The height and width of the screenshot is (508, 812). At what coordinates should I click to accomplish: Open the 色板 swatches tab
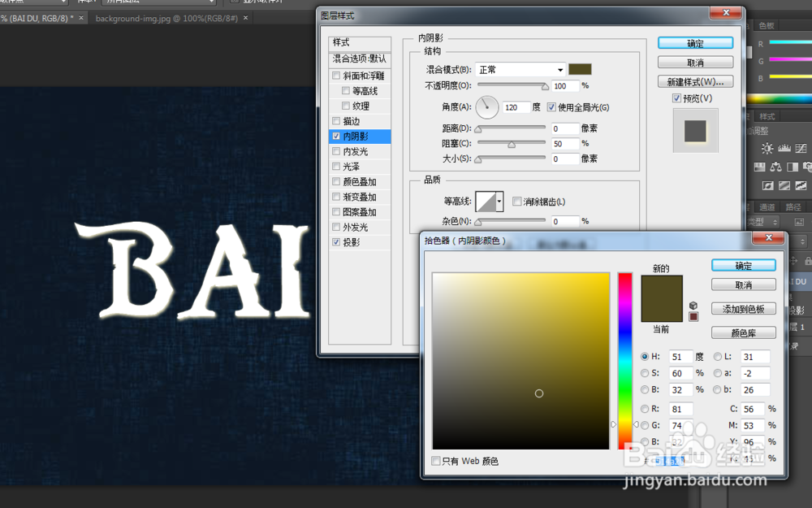pos(766,25)
